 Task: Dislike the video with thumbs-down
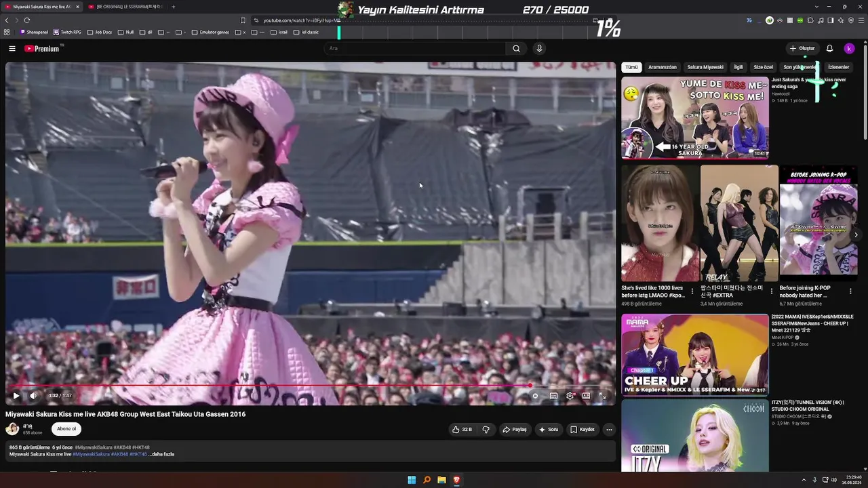pyautogui.click(x=486, y=429)
